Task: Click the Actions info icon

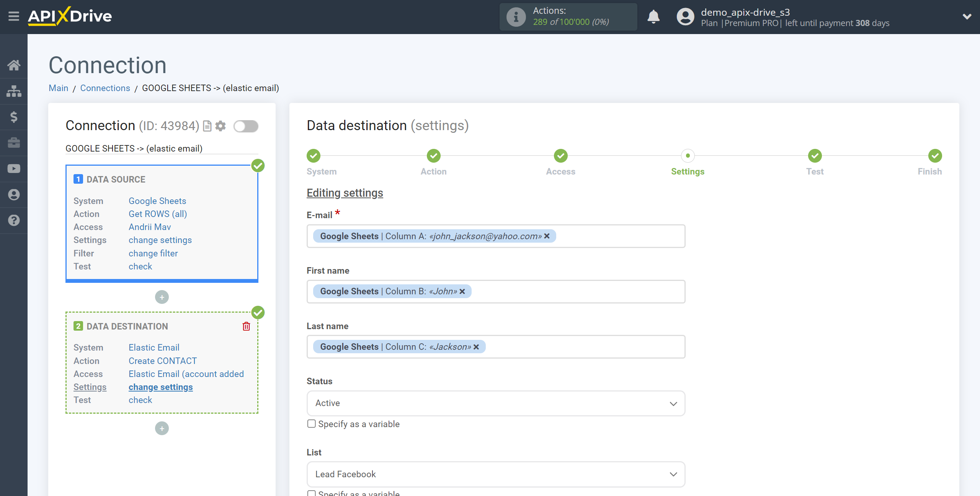Action: tap(516, 17)
